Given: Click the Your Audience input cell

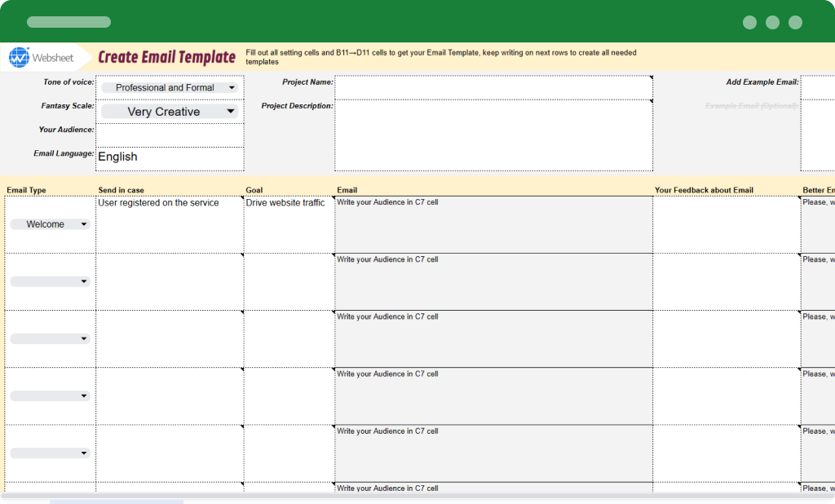Looking at the screenshot, I should click(x=170, y=135).
